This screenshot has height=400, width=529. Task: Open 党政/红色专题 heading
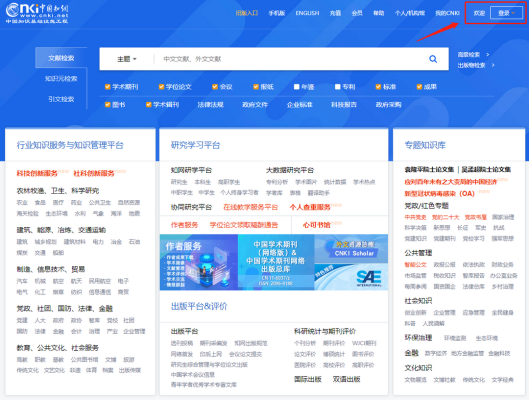click(x=426, y=206)
